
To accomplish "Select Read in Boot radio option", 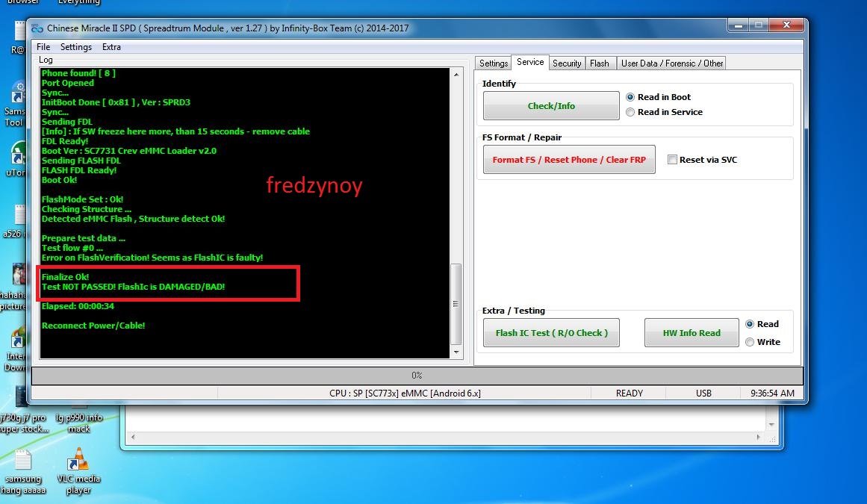I will point(630,97).
